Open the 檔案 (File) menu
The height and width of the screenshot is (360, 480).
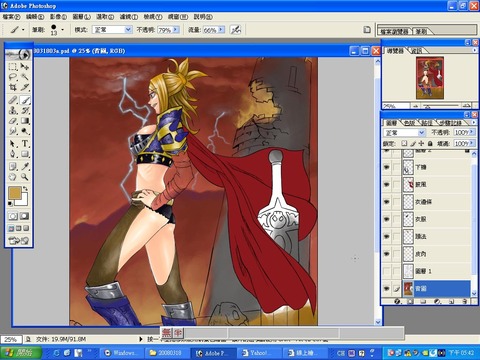click(x=11, y=17)
